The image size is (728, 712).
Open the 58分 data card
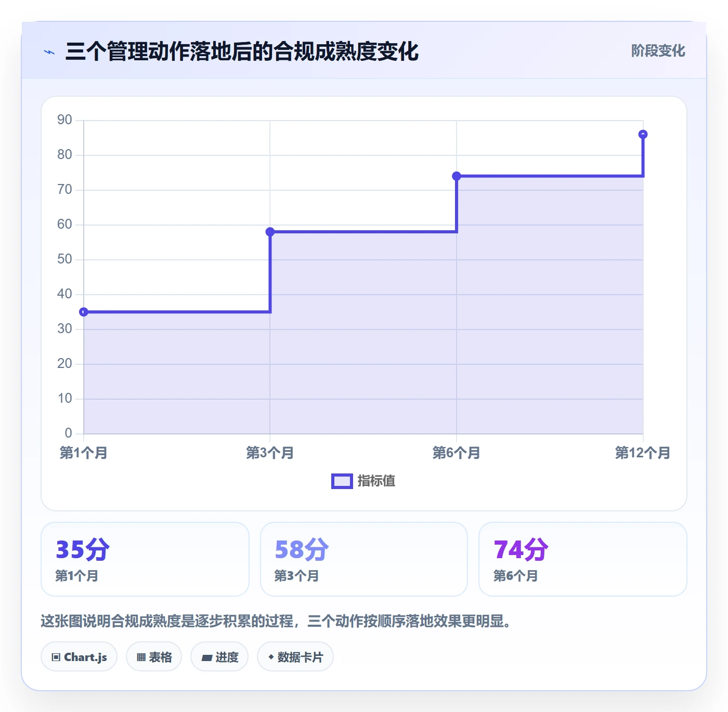pyautogui.click(x=364, y=559)
